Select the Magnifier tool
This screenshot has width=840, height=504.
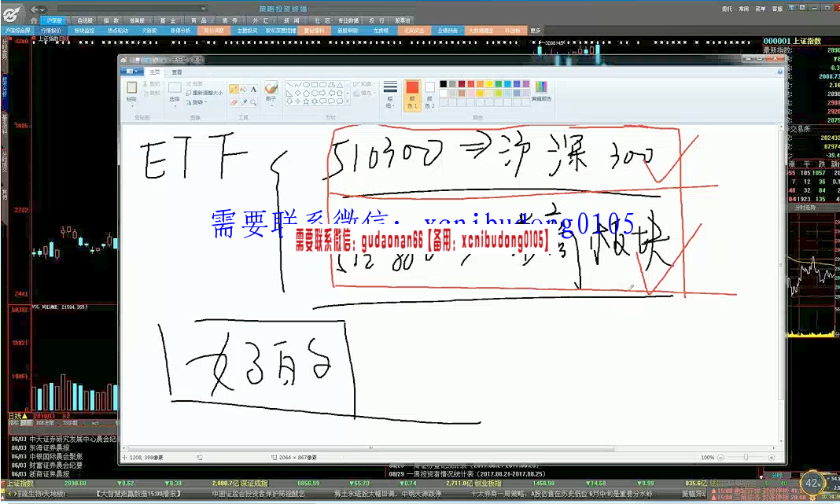point(253,103)
